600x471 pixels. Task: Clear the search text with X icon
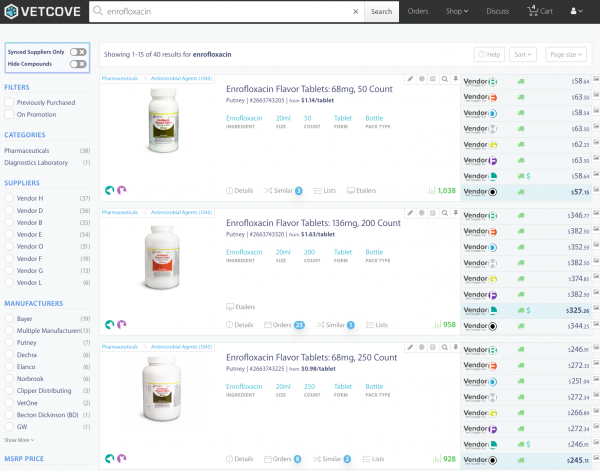354,12
